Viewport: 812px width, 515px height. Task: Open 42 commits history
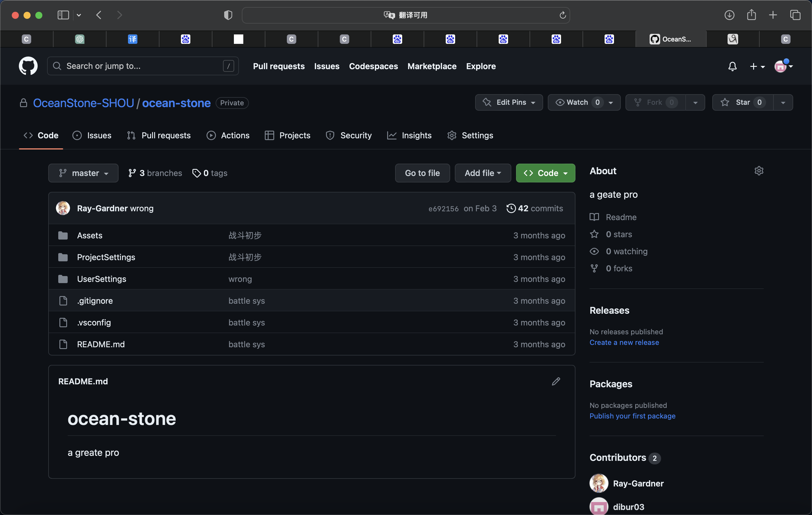click(535, 208)
